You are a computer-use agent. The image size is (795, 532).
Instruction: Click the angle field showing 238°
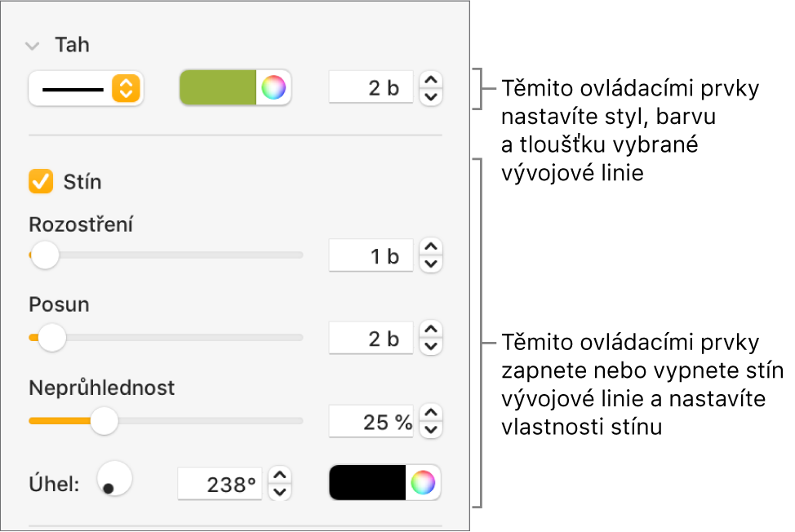[x=220, y=485]
